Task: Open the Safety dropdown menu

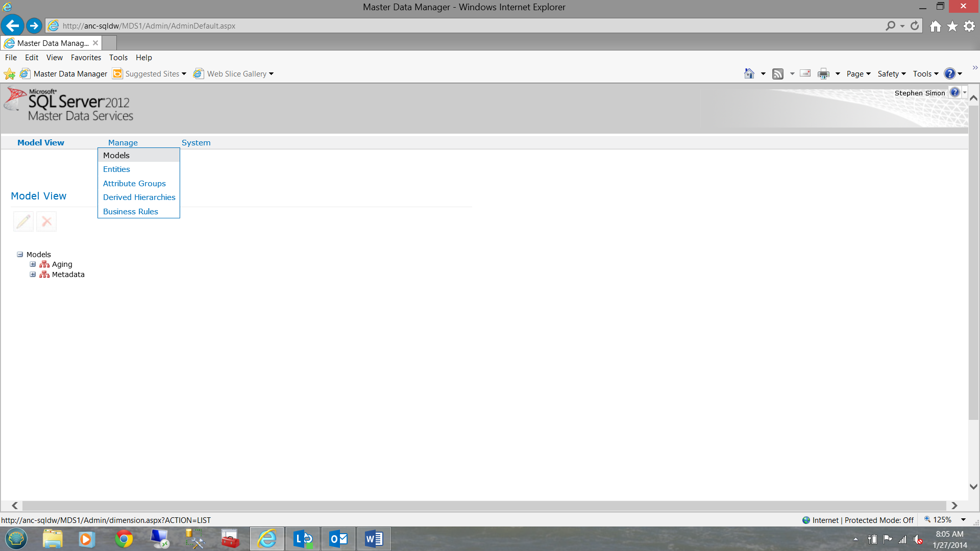Action: point(891,74)
